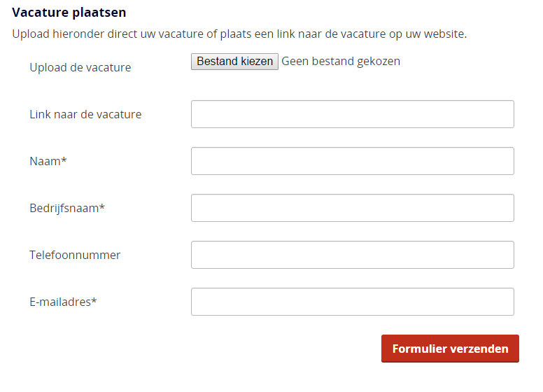
Task: Focus the Telefoonnummer input field
Action: (352, 255)
